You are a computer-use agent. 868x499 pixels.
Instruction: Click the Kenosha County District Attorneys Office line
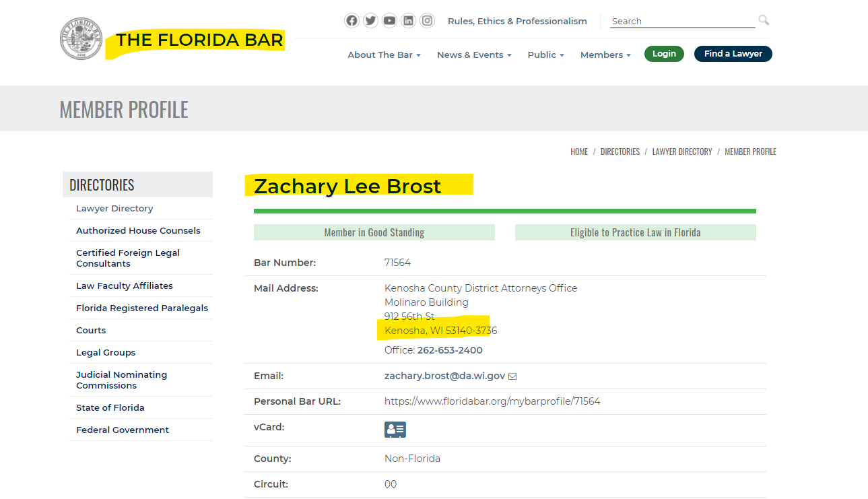coord(481,288)
